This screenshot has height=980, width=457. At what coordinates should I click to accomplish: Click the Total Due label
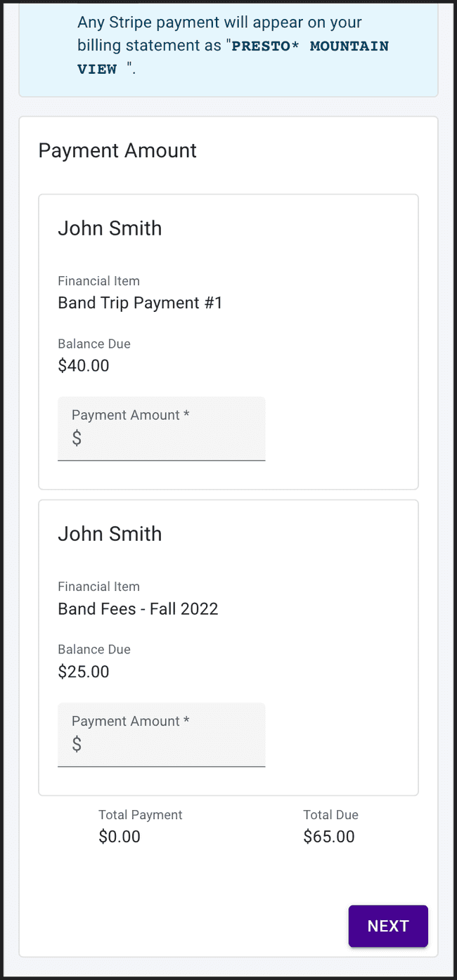330,815
